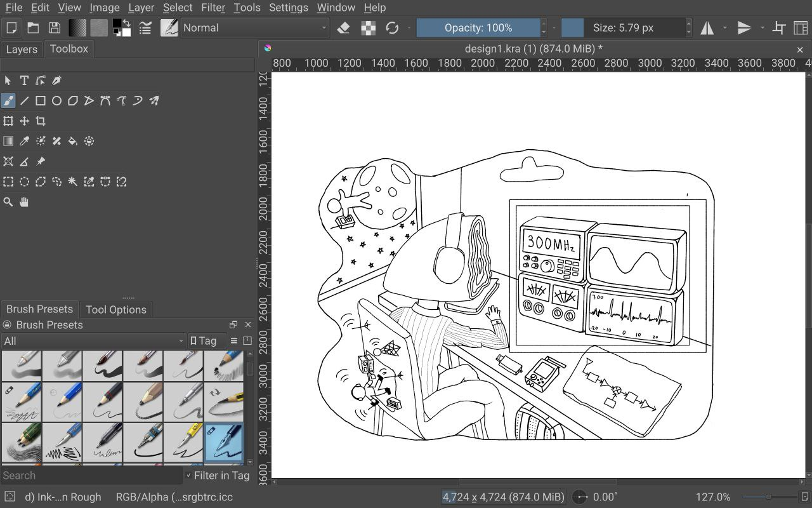Select the Freehand Brush tool

point(8,100)
